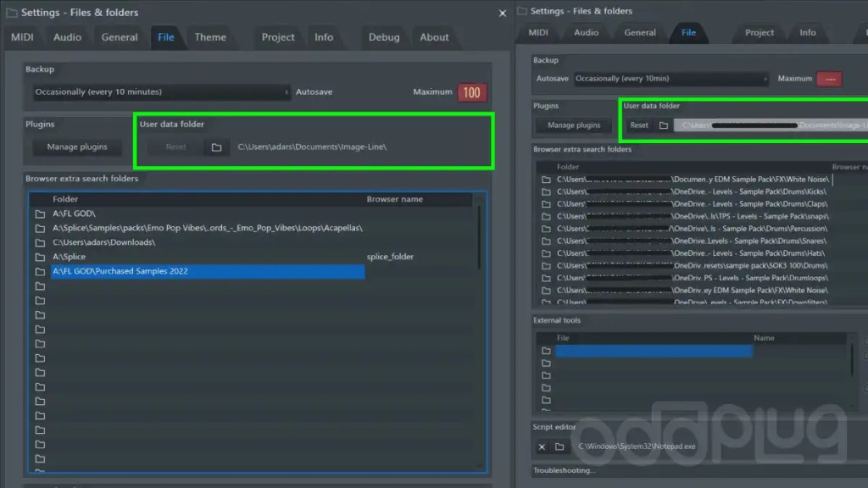
Task: Select the Drums\Snares\ folder path entry
Action: tap(692, 241)
